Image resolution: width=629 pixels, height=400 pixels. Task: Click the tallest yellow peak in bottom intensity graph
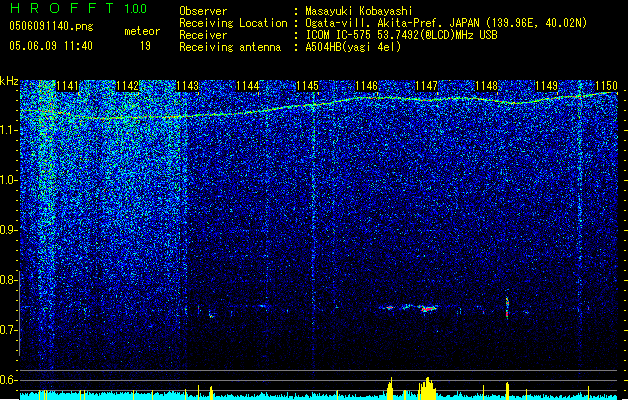pyautogui.click(x=428, y=388)
